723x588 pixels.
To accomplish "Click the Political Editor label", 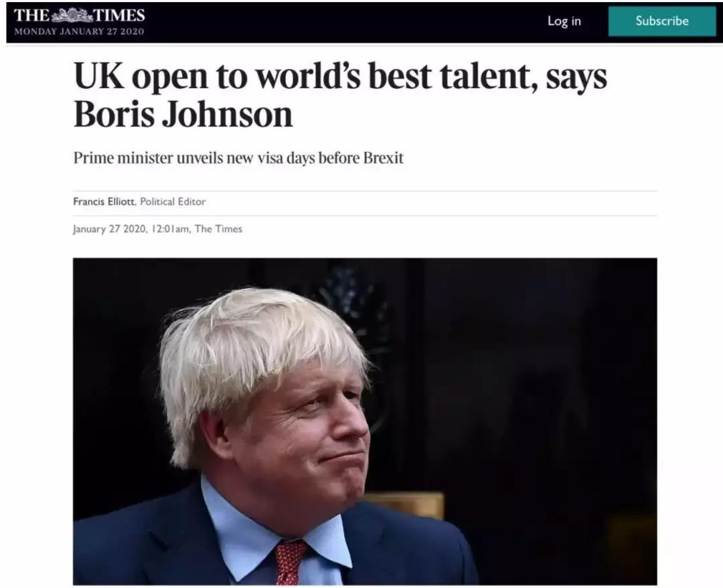I will 173,201.
